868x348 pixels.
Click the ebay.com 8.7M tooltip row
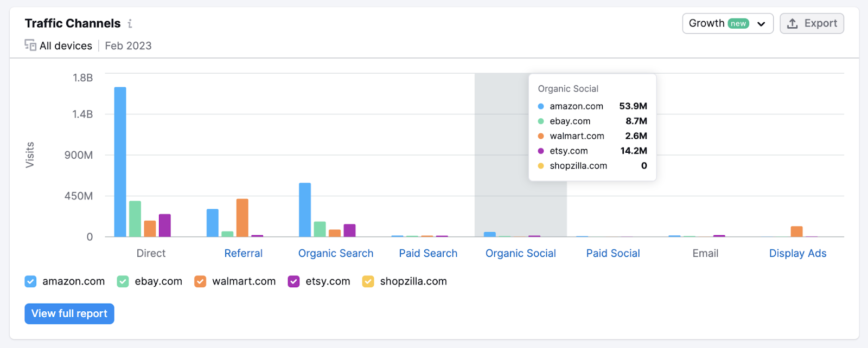592,121
